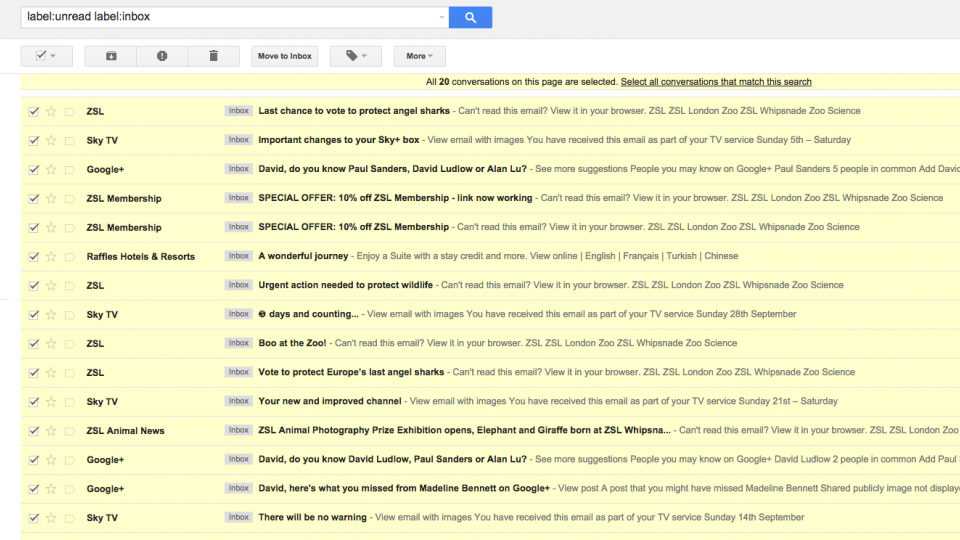960x540 pixels.
Task: Delete selected conversations with trash icon
Action: (x=213, y=56)
